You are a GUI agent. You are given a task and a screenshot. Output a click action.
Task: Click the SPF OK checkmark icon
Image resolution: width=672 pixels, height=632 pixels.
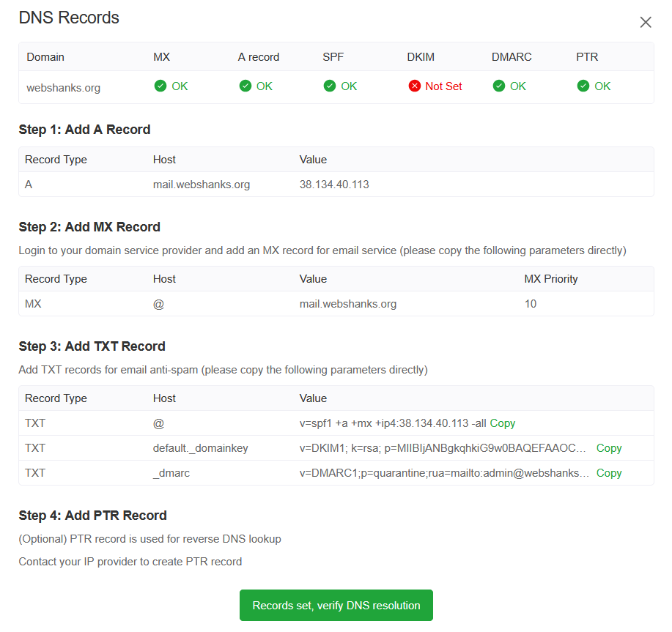point(330,86)
